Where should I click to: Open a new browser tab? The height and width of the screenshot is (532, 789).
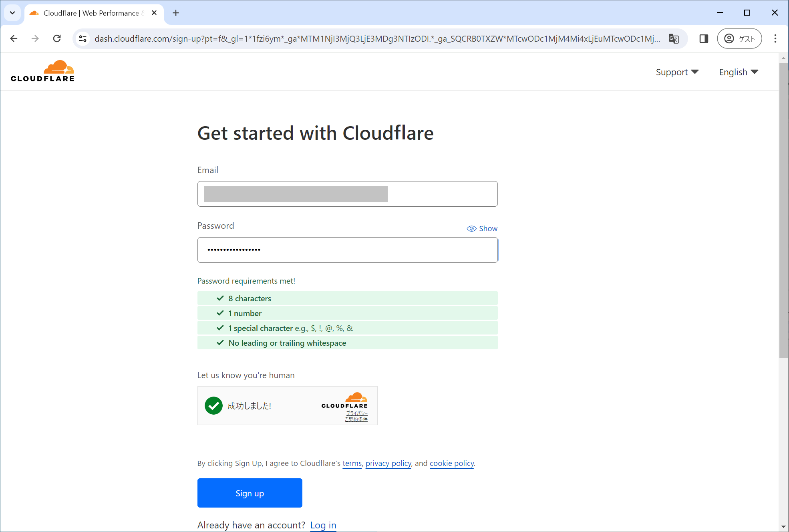point(175,12)
